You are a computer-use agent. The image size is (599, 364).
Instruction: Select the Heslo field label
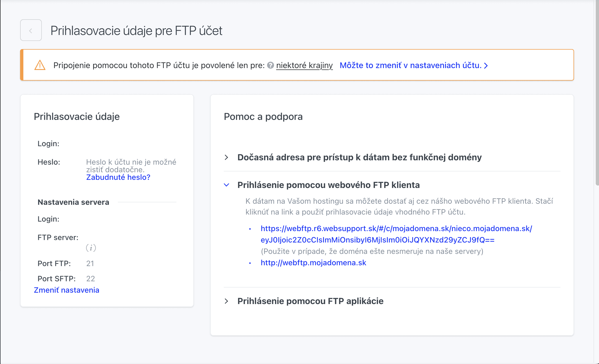tap(49, 162)
